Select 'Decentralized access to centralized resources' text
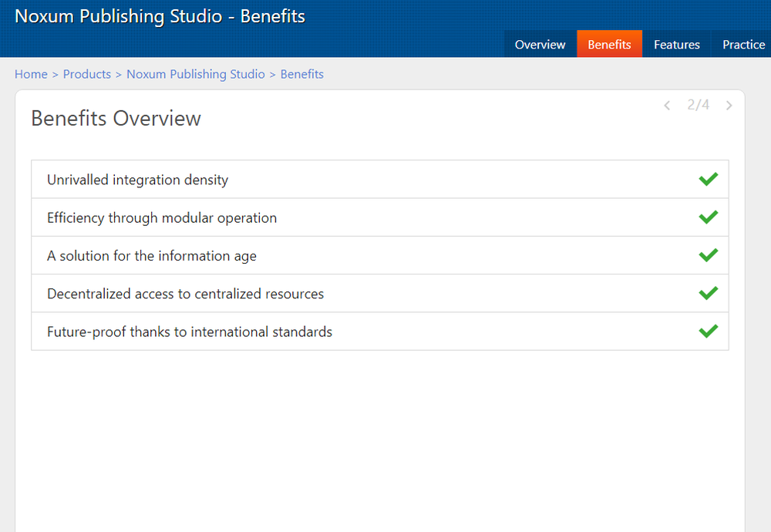The image size is (771, 532). click(185, 294)
